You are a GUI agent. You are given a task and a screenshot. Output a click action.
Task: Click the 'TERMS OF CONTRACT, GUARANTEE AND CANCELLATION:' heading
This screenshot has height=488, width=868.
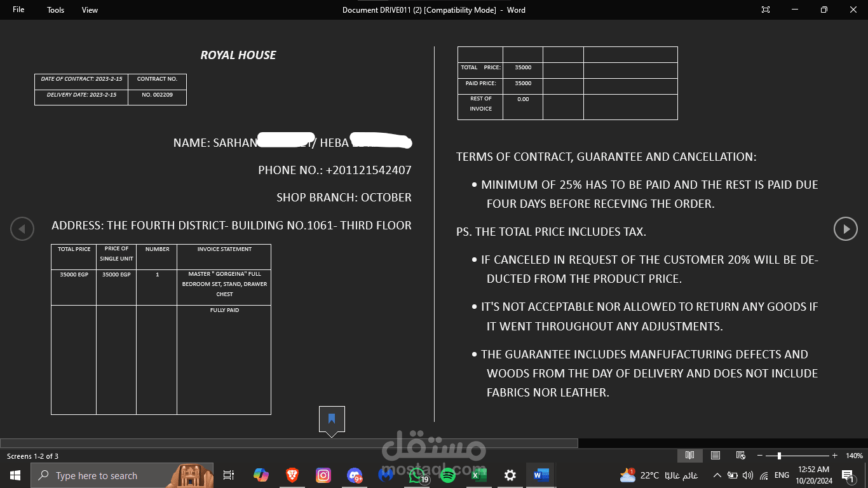[606, 157]
